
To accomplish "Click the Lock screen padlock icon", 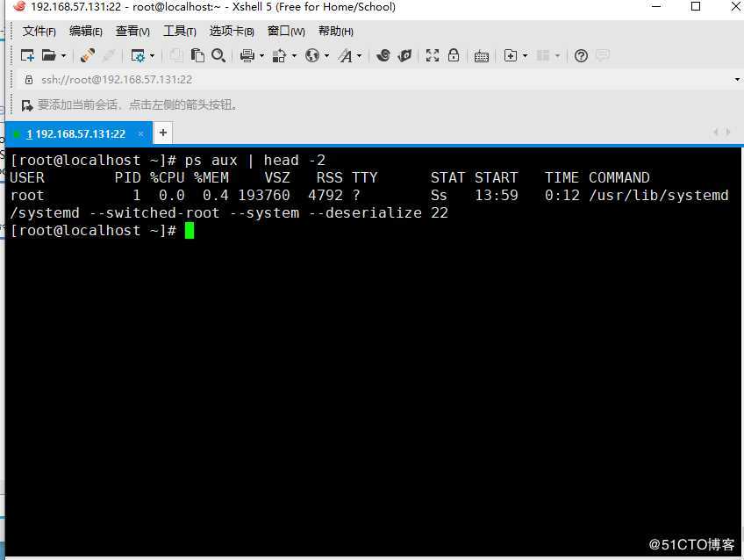I will 454,55.
